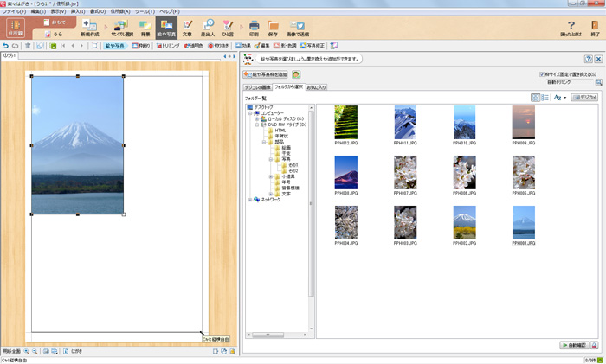Viewport: 606px width, 364px height.
Task: Select the 文章 text tool
Action: pyautogui.click(x=187, y=28)
